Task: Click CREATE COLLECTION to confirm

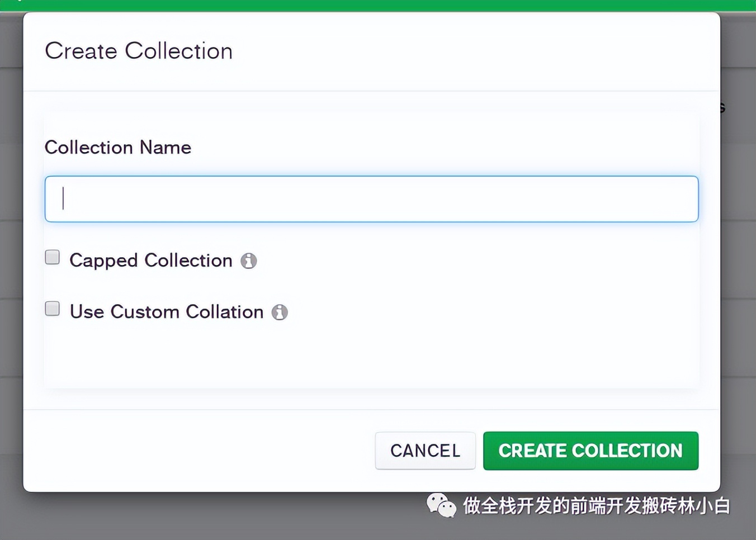Action: tap(590, 451)
